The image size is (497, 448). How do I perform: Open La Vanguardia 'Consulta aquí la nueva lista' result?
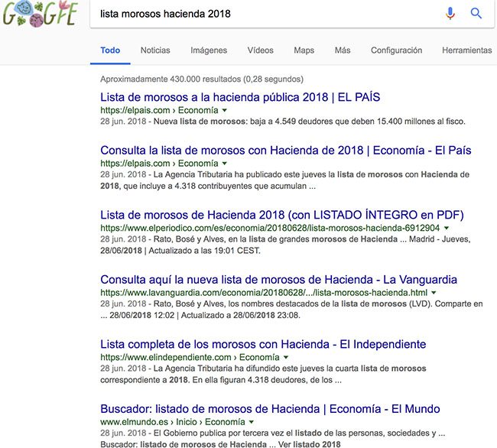point(279,280)
